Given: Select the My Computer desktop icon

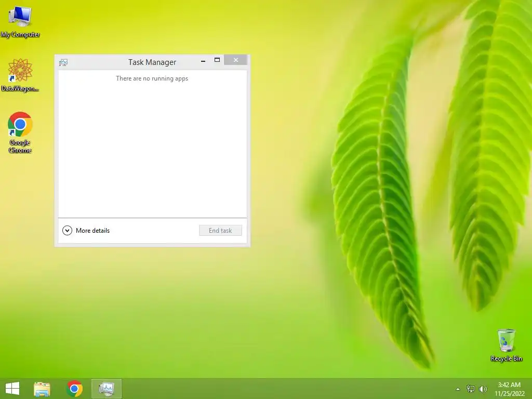Looking at the screenshot, I should point(20,22).
